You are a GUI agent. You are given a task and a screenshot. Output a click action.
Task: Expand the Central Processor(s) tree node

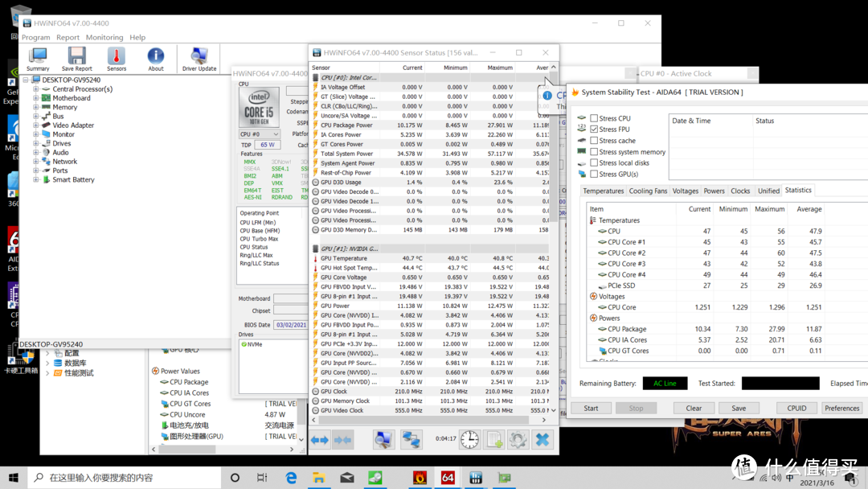click(36, 89)
